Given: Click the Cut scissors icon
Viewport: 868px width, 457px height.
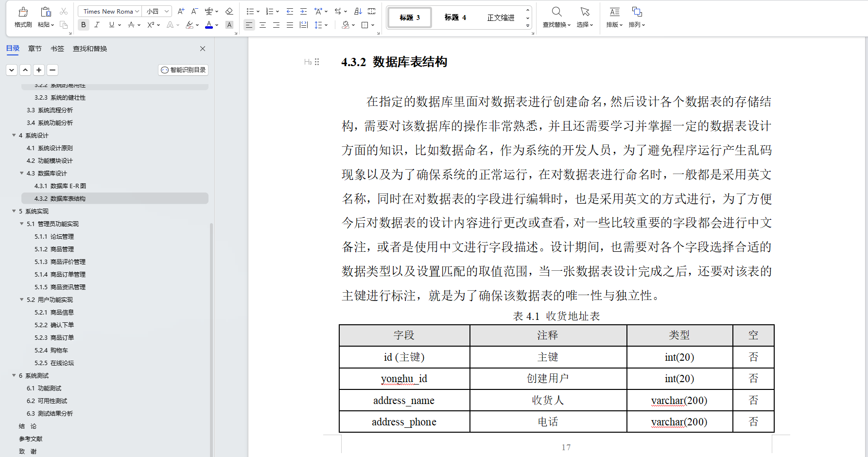Looking at the screenshot, I should [64, 11].
